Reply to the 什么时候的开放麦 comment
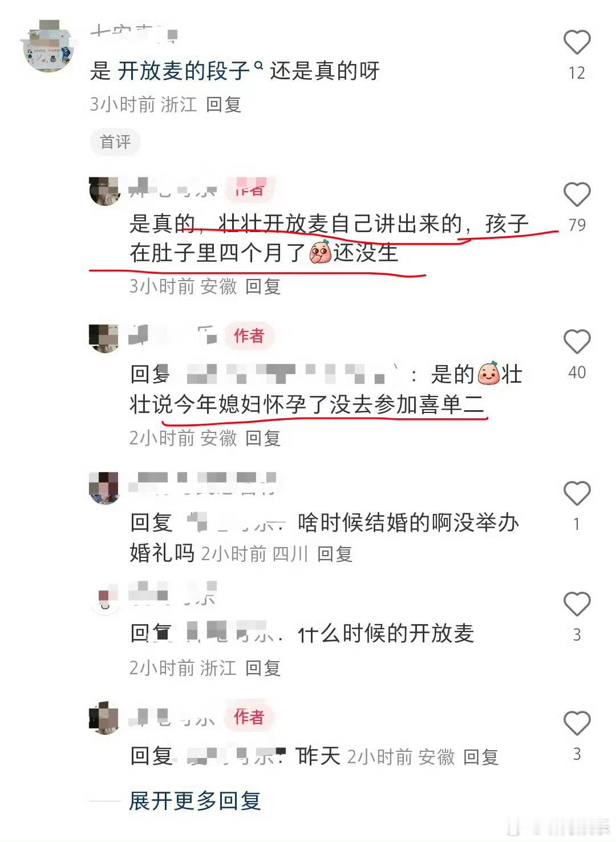The height and width of the screenshot is (842, 616). (263, 668)
